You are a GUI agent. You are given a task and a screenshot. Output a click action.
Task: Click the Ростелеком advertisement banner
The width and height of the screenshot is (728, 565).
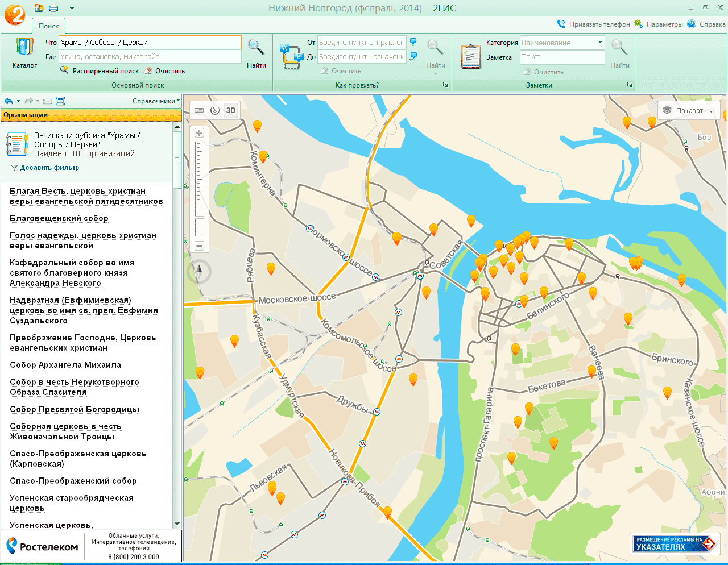(x=91, y=546)
